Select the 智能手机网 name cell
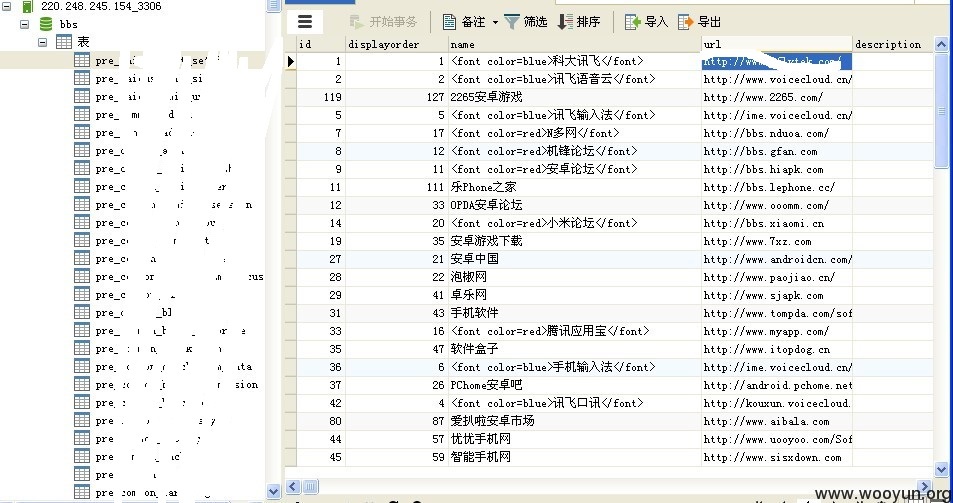Screen dimensions: 953x503 pos(574,457)
